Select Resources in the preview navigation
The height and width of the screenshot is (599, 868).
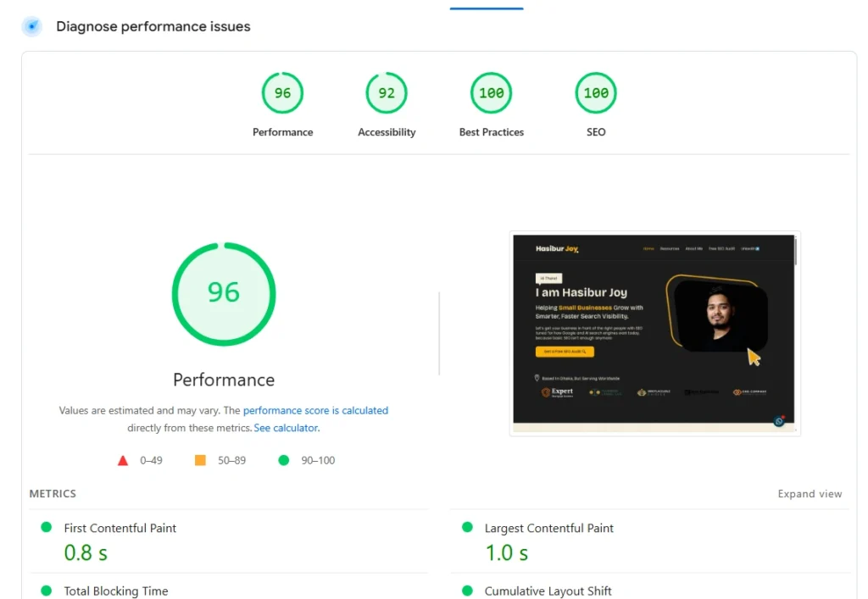pos(670,249)
